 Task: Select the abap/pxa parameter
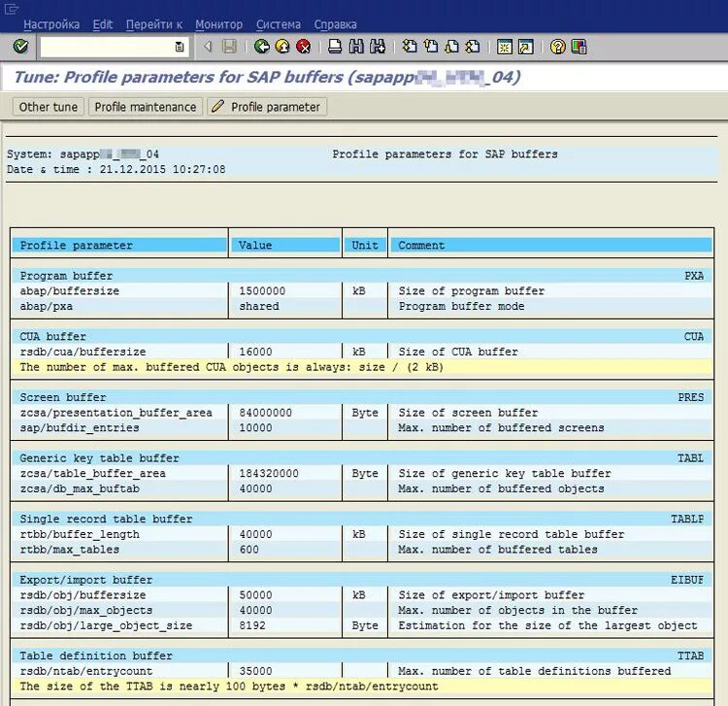pyautogui.click(x=46, y=307)
